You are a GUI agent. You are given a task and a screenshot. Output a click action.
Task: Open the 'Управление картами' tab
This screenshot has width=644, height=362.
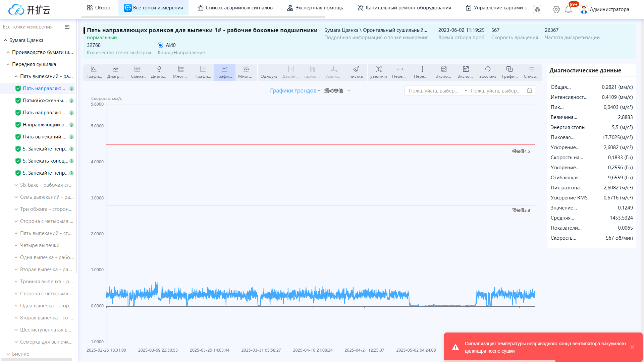tap(496, 8)
